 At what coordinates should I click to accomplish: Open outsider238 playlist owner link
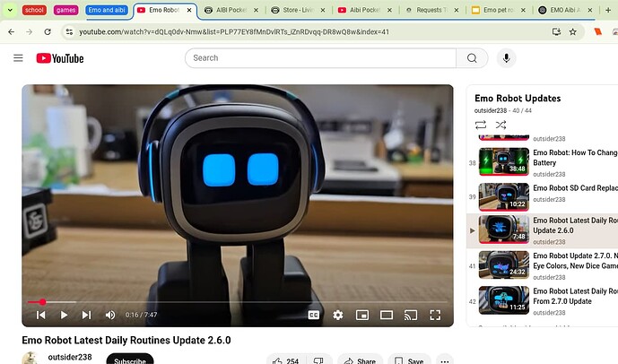click(491, 110)
